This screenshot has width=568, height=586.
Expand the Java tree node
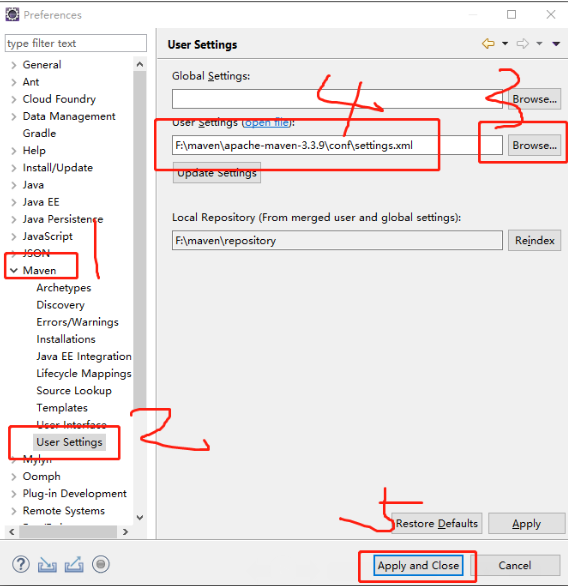tap(14, 185)
